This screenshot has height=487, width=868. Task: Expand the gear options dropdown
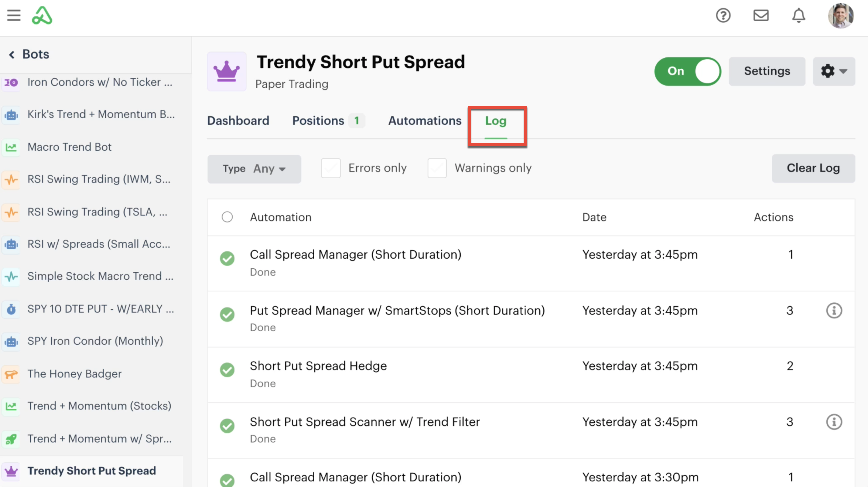834,71
